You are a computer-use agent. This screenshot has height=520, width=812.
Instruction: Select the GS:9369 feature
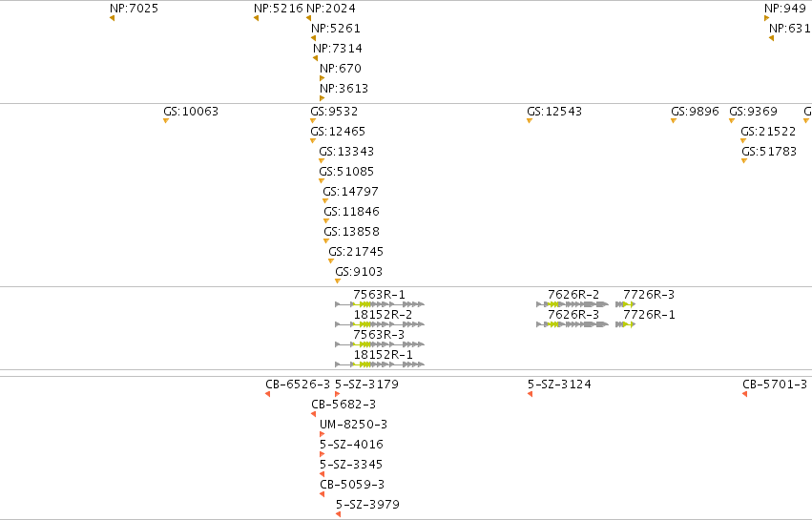753,112
